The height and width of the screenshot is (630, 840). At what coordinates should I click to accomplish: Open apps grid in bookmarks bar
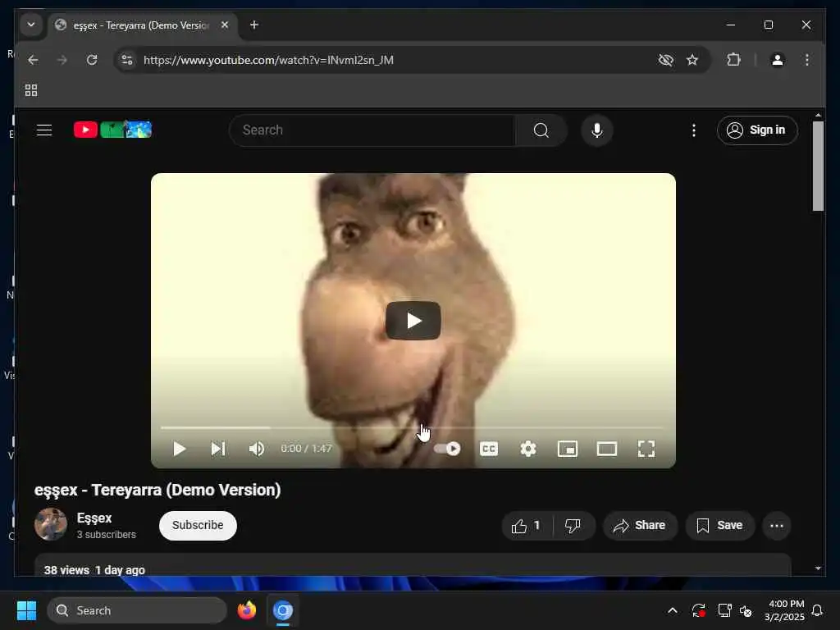[x=31, y=90]
